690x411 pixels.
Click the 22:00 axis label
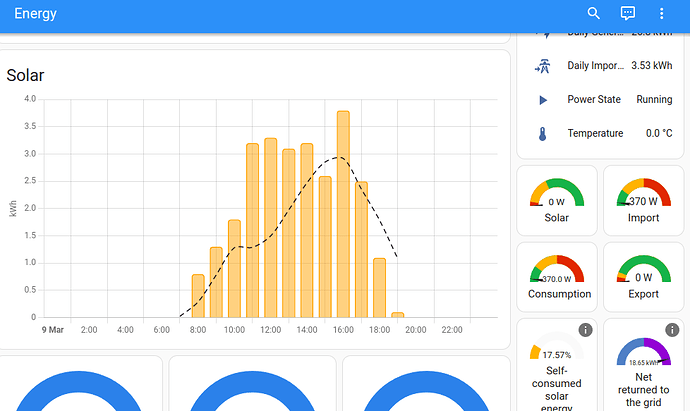[x=452, y=330]
